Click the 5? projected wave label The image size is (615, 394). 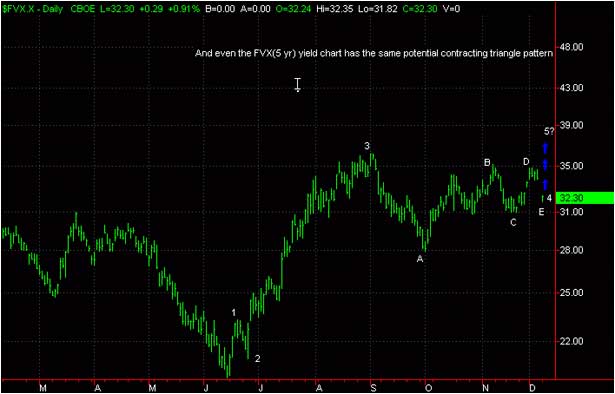click(549, 132)
